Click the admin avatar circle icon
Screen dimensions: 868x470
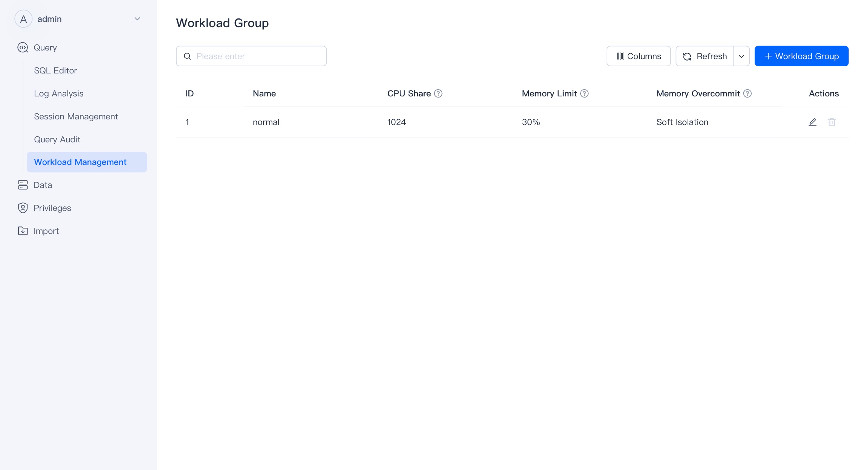(x=23, y=19)
